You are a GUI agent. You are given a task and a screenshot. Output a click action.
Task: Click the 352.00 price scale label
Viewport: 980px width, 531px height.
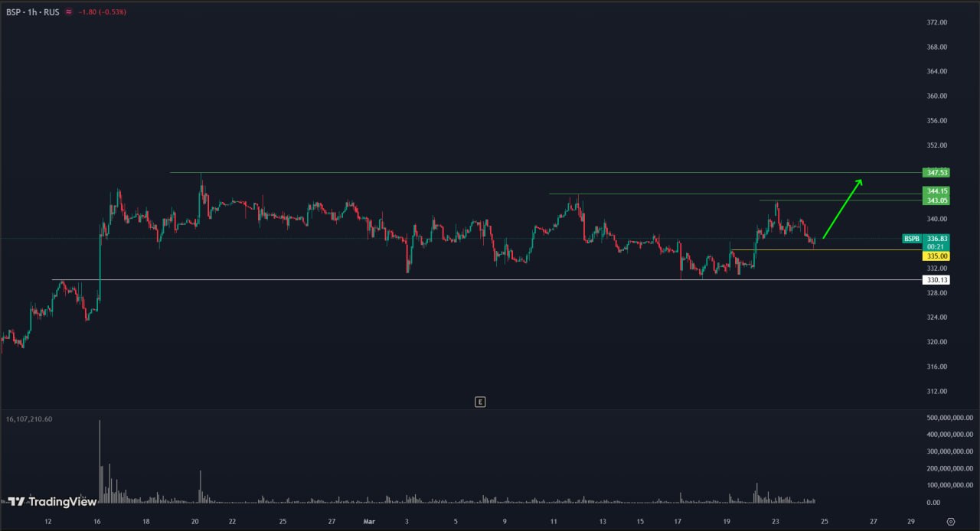pyautogui.click(x=937, y=145)
